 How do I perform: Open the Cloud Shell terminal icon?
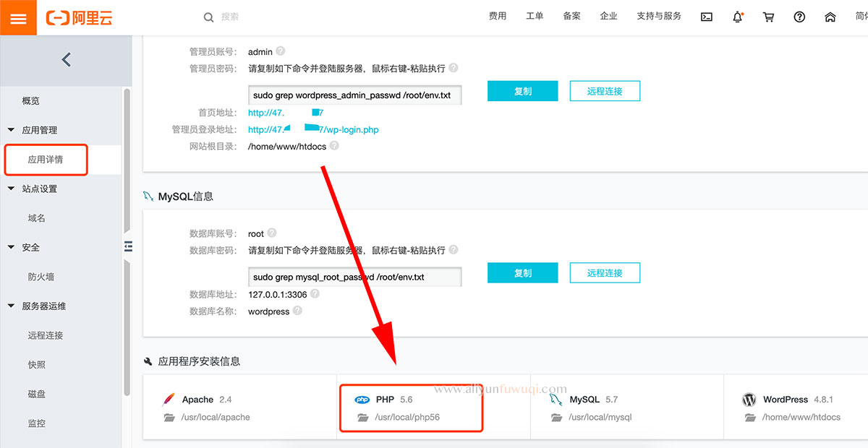pos(707,17)
